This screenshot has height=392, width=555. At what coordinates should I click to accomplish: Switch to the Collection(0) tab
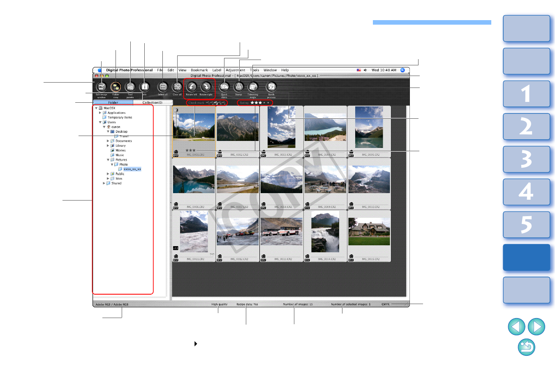tap(152, 103)
